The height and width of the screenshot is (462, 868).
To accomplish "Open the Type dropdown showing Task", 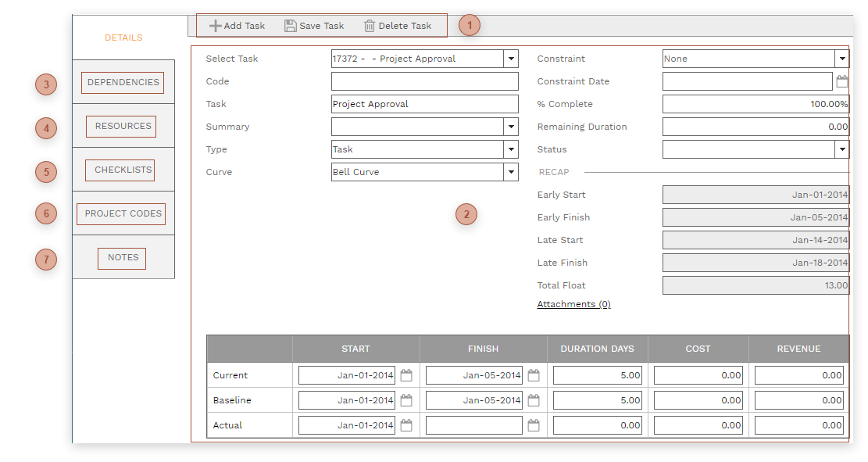I will [512, 149].
